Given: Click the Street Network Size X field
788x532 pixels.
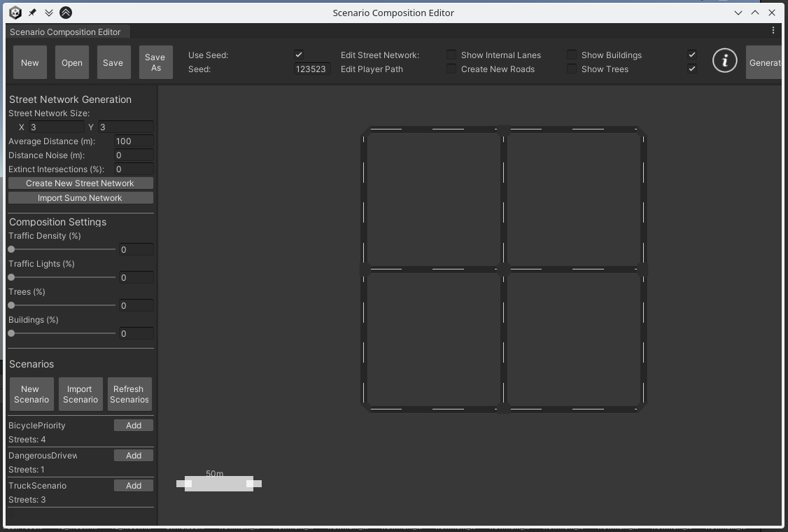Looking at the screenshot, I should (56, 127).
